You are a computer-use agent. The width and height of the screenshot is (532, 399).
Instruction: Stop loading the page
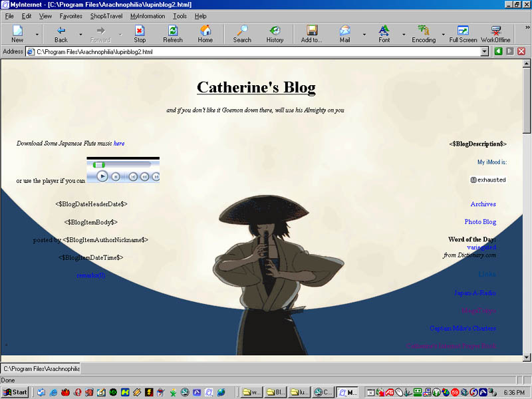pos(140,34)
